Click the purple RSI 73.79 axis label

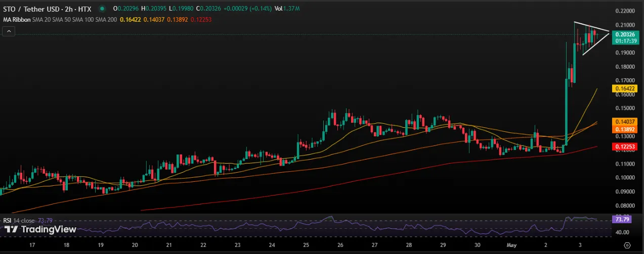(621, 220)
